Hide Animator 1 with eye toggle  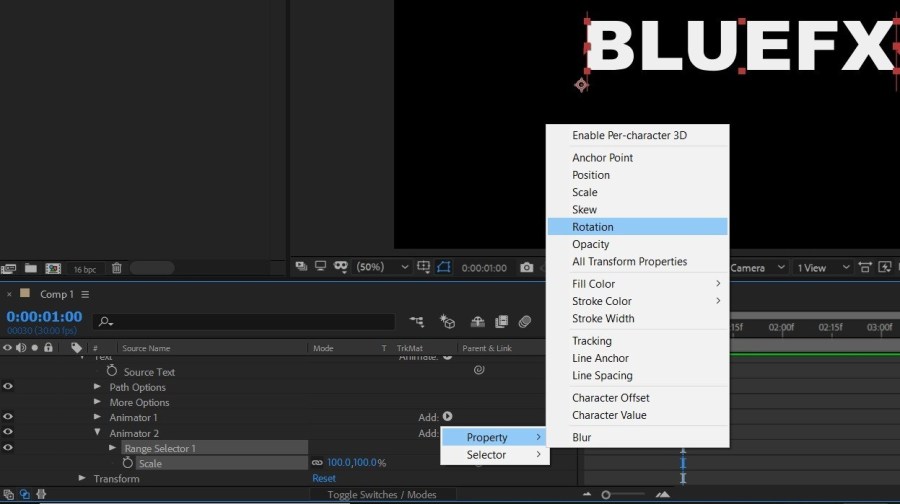coord(7,417)
